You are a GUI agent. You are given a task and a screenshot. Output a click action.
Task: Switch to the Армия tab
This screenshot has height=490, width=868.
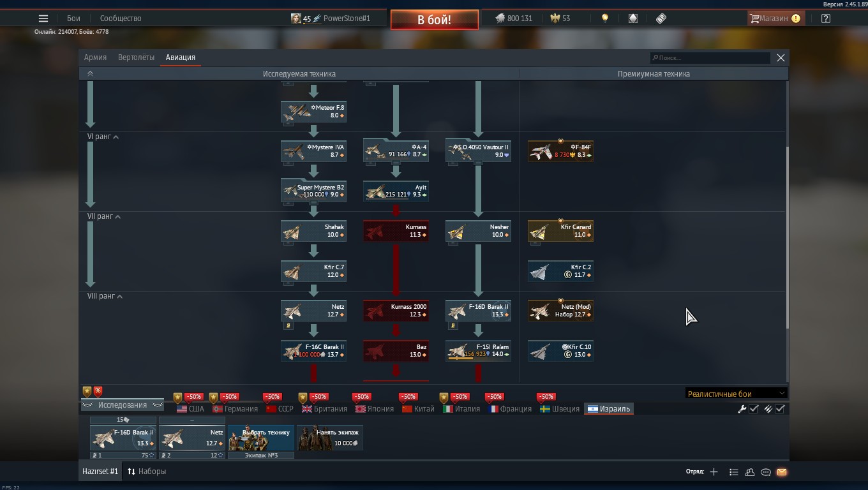pyautogui.click(x=95, y=57)
